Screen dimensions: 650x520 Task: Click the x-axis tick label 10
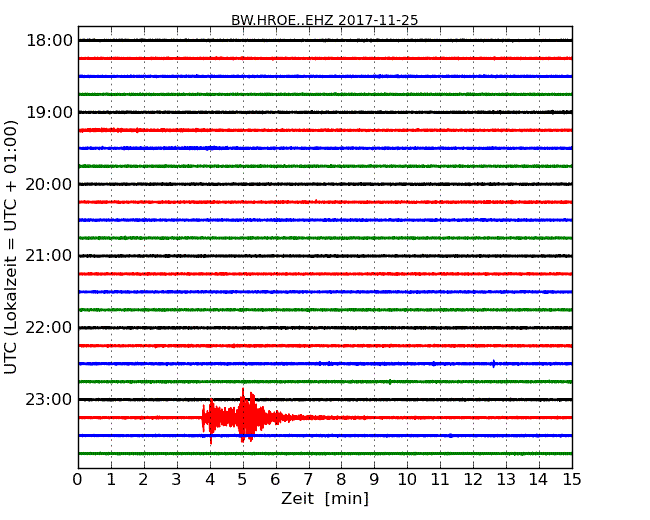pyautogui.click(x=407, y=480)
